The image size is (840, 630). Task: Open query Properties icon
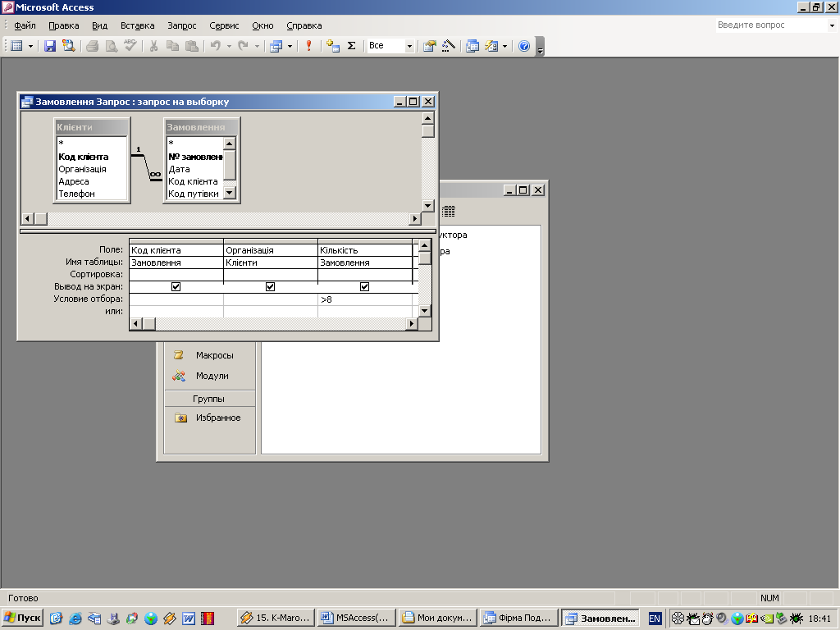[x=428, y=46]
